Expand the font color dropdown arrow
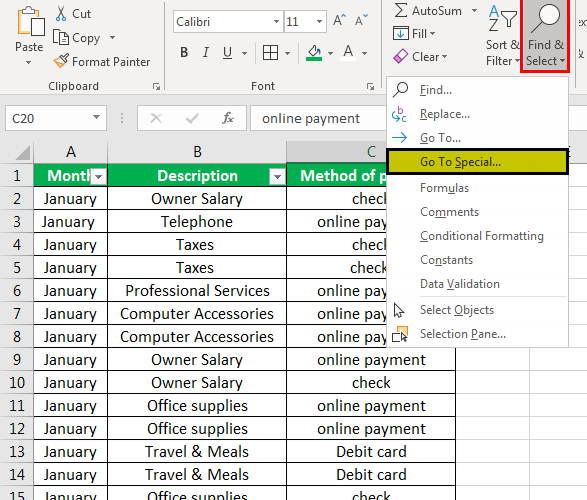Viewport: 587px width, 500px height. pos(364,53)
